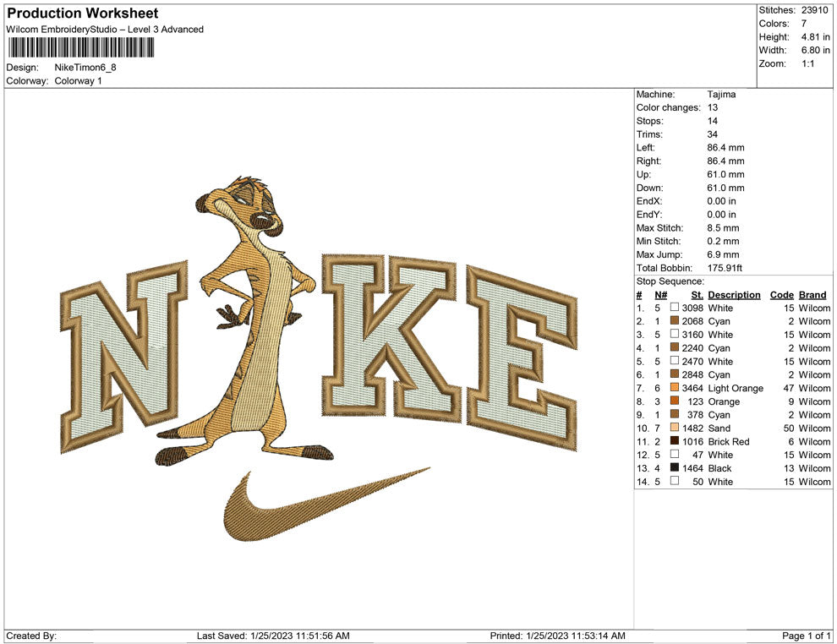Click the design name NikeTimon6_8
This screenshot has height=644, width=837.
85,68
